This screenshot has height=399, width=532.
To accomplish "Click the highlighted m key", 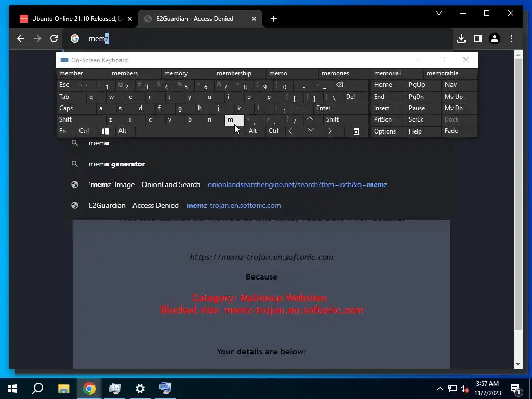I will (x=234, y=120).
